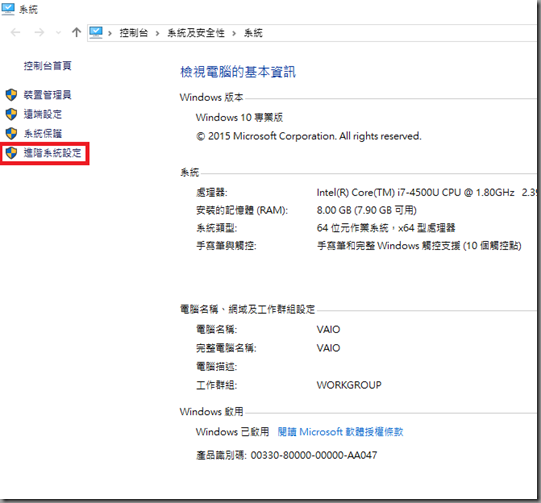Click the 工作群組 label
The height and width of the screenshot is (503, 541).
pos(216,385)
